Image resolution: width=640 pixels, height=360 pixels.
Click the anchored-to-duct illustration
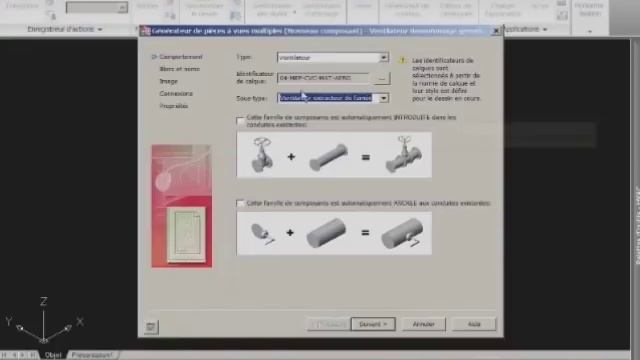[x=334, y=233]
